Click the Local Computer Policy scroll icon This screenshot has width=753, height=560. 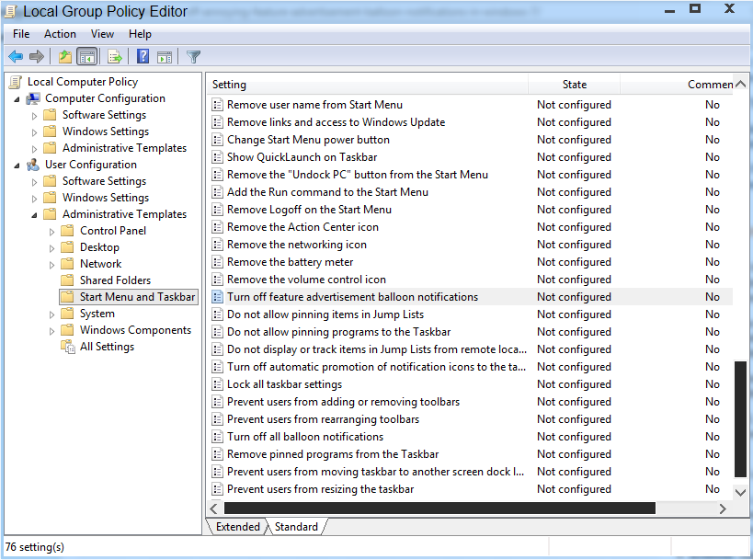point(16,83)
